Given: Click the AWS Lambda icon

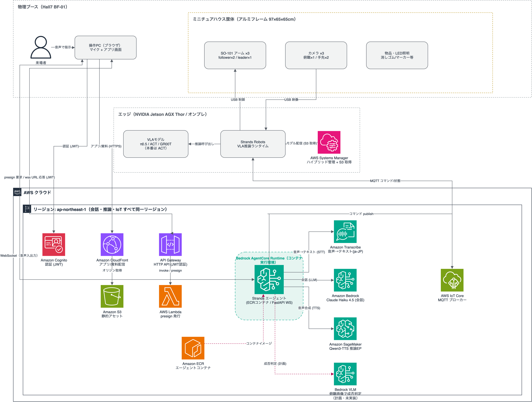Looking at the screenshot, I should tap(170, 296).
